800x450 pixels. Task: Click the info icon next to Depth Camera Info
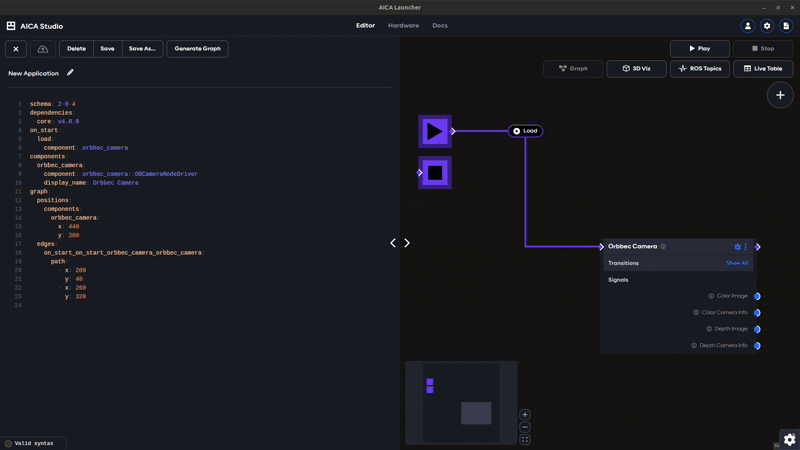coord(694,345)
